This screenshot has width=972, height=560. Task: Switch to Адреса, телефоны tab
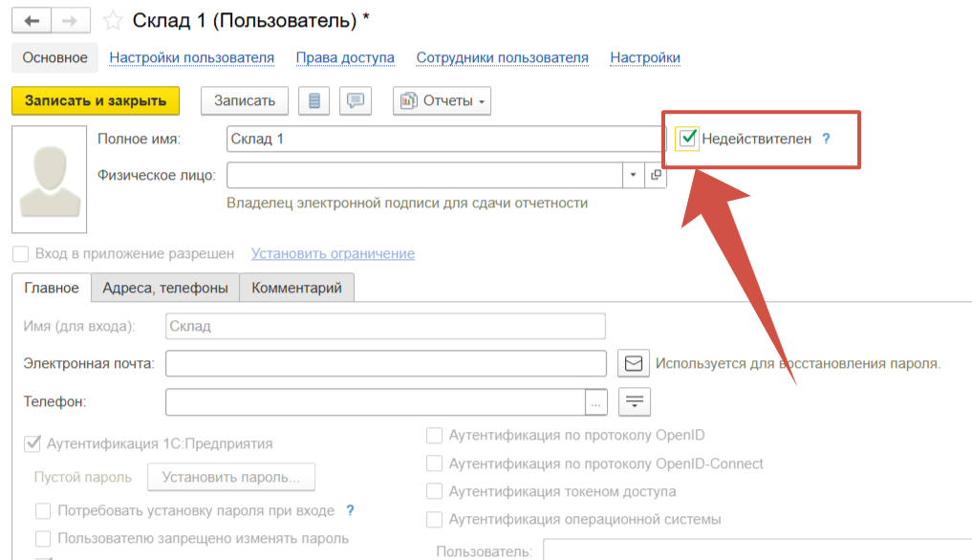(x=164, y=288)
